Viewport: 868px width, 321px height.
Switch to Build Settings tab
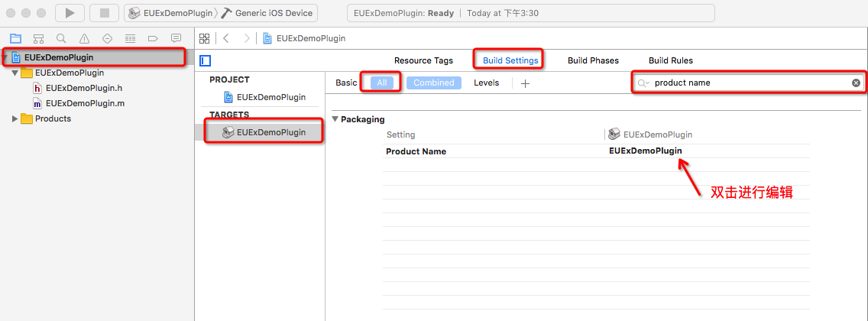click(x=510, y=61)
